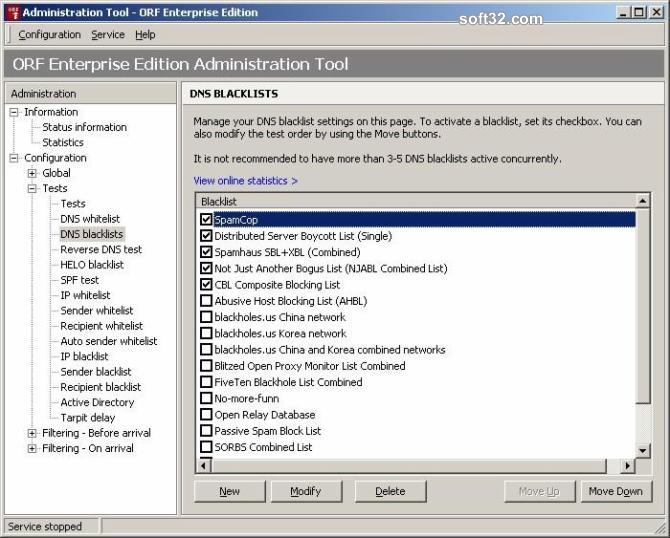This screenshot has height=538, width=670.
Task: Click the Move Up button
Action: click(x=539, y=491)
